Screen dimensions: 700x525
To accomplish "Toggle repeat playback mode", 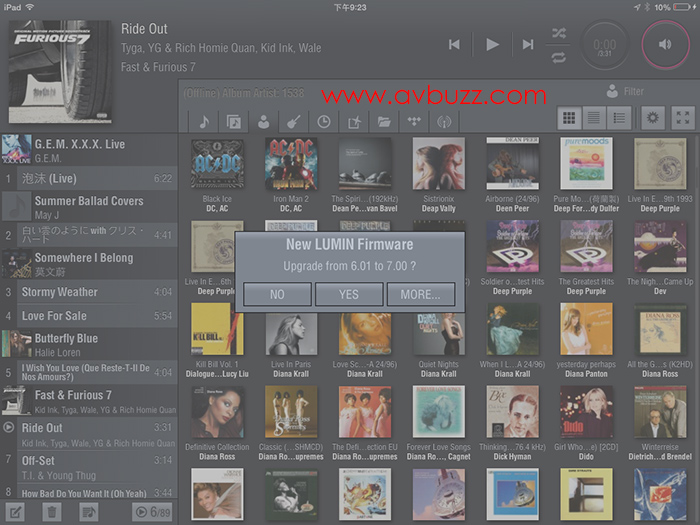I will tap(558, 57).
